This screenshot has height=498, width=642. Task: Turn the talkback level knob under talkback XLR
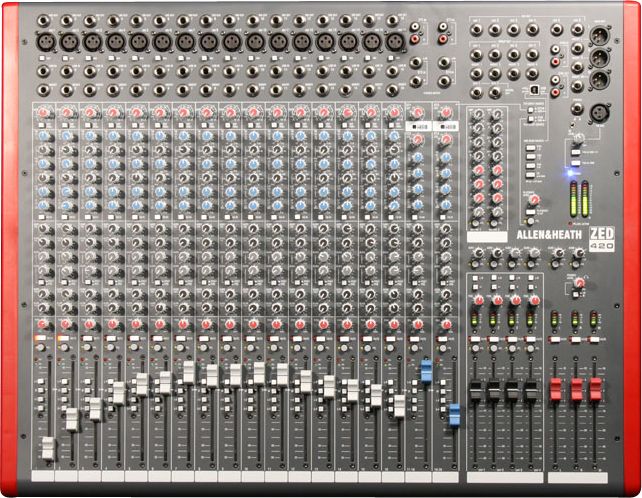point(578,138)
